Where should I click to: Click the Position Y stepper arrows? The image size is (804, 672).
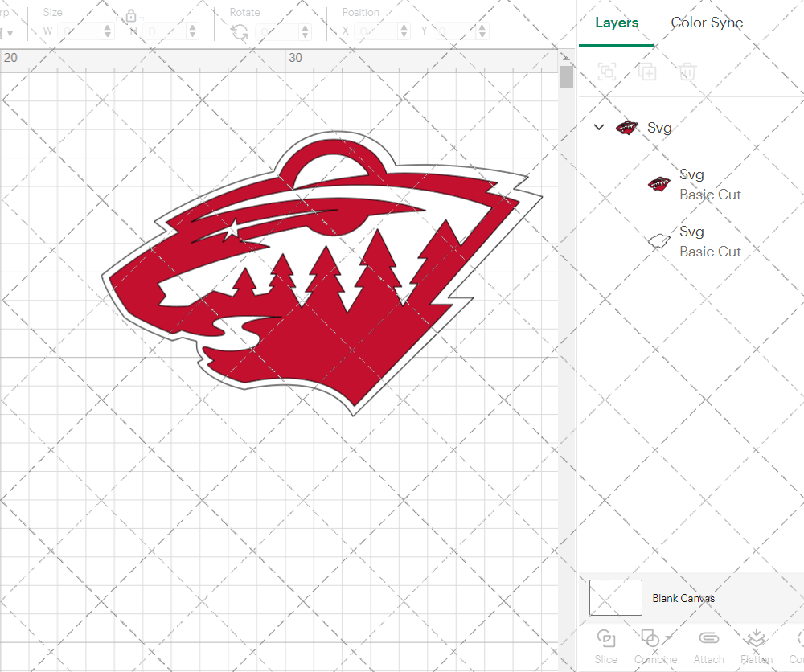[482, 31]
